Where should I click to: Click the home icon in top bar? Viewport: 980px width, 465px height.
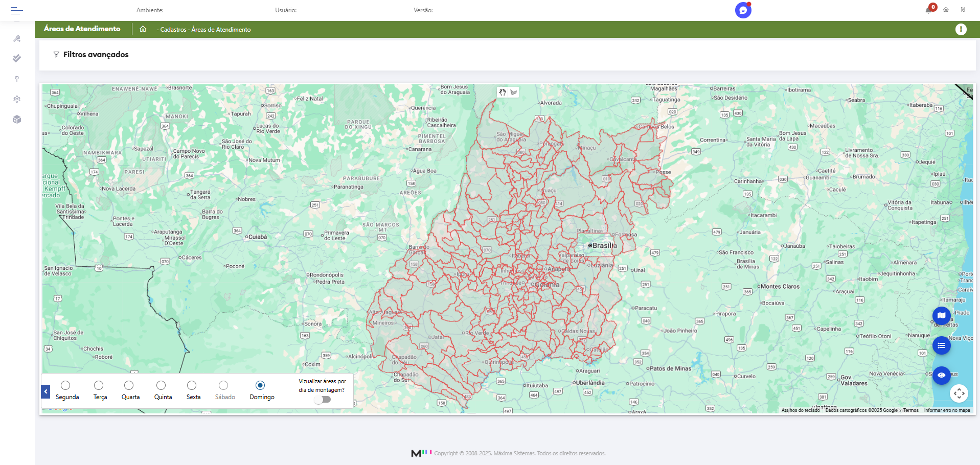tap(946, 10)
